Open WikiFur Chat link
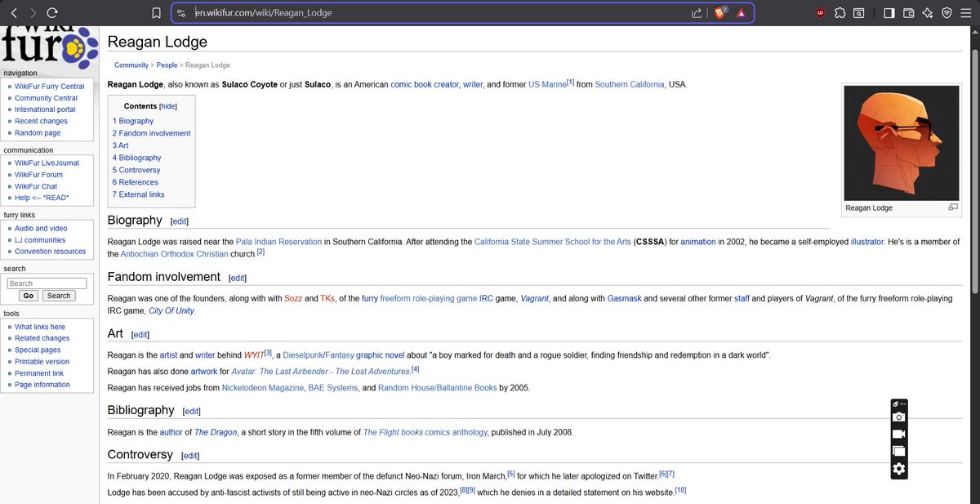 36,186
